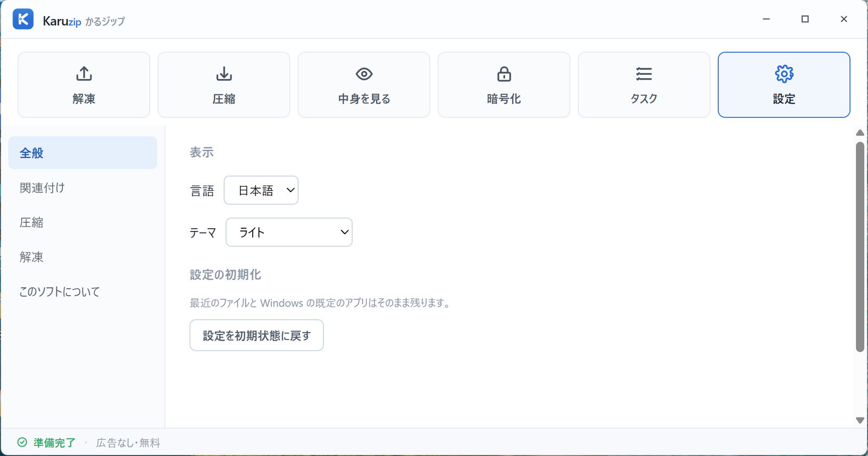This screenshot has height=456, width=868.
Task: Click the 設定の初期化 heading
Action: click(x=225, y=275)
